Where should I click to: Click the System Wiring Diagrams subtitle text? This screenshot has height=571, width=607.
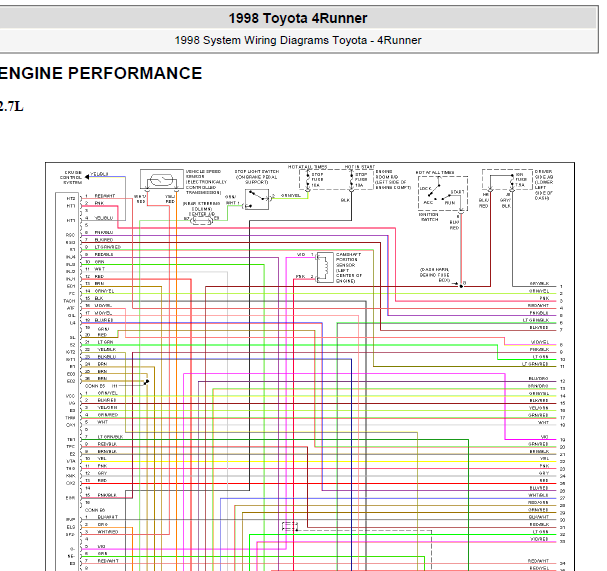click(298, 40)
